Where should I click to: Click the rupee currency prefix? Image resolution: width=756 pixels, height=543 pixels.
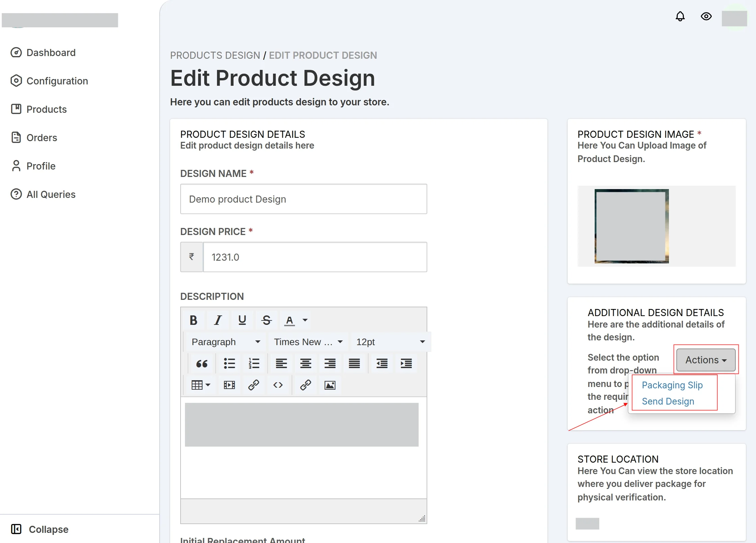point(192,257)
